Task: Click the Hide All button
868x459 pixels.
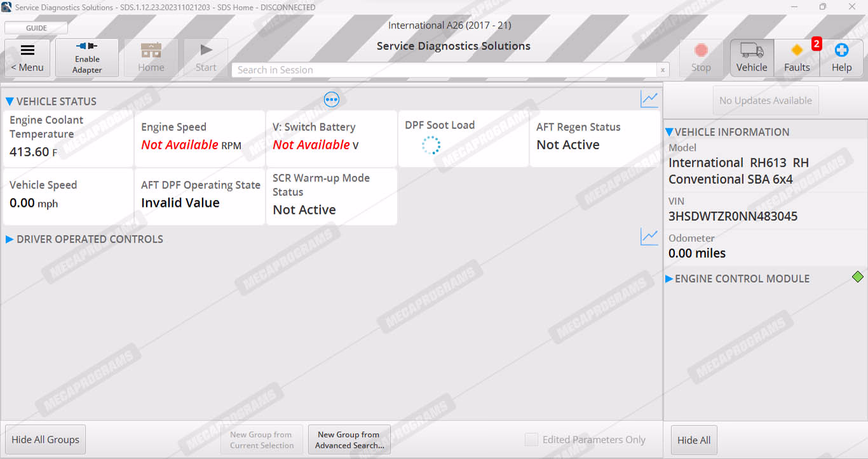Action: (694, 439)
